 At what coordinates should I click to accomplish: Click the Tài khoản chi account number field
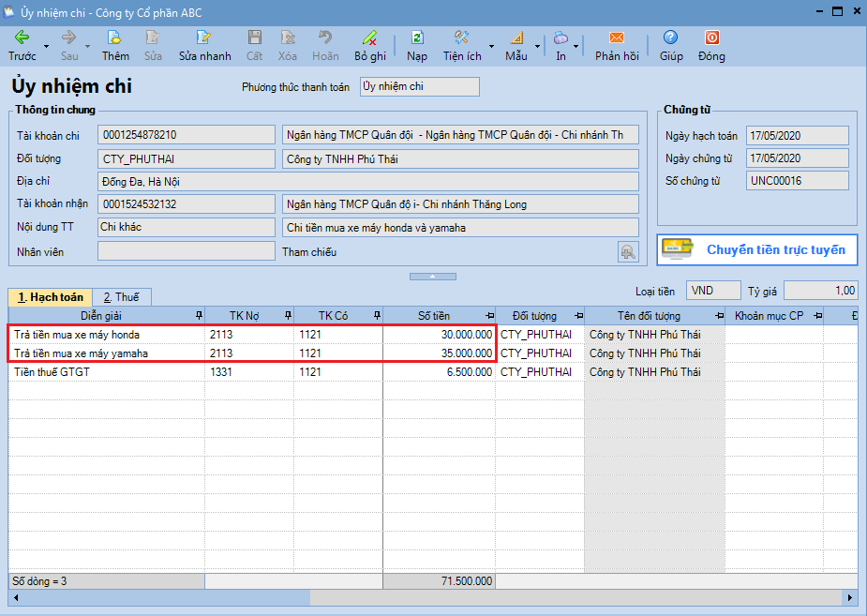[187, 135]
